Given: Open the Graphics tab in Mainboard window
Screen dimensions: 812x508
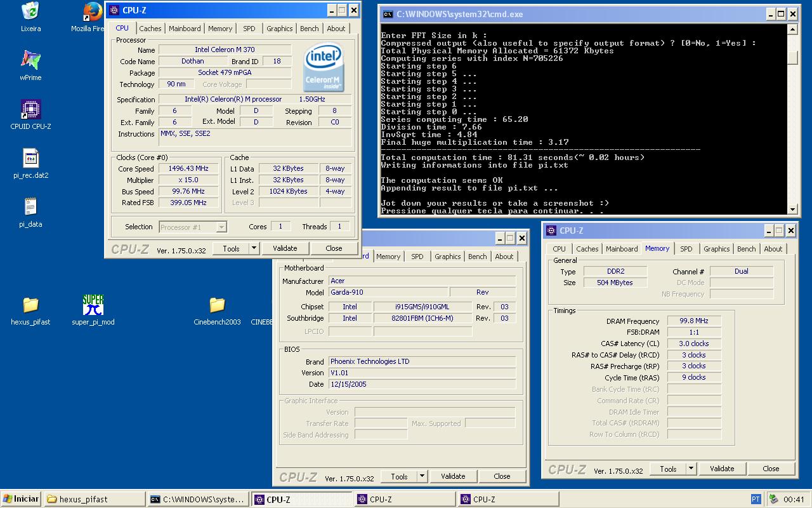Looking at the screenshot, I should pos(448,257).
